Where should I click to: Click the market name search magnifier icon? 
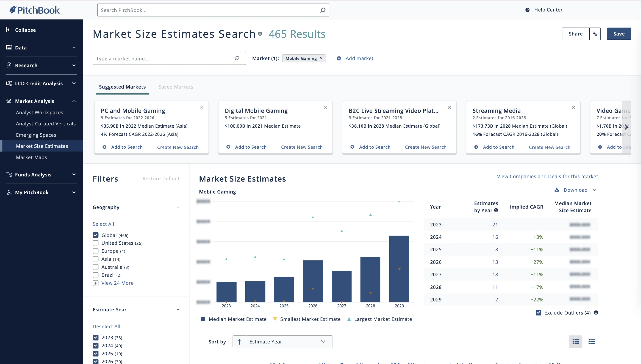tap(237, 58)
